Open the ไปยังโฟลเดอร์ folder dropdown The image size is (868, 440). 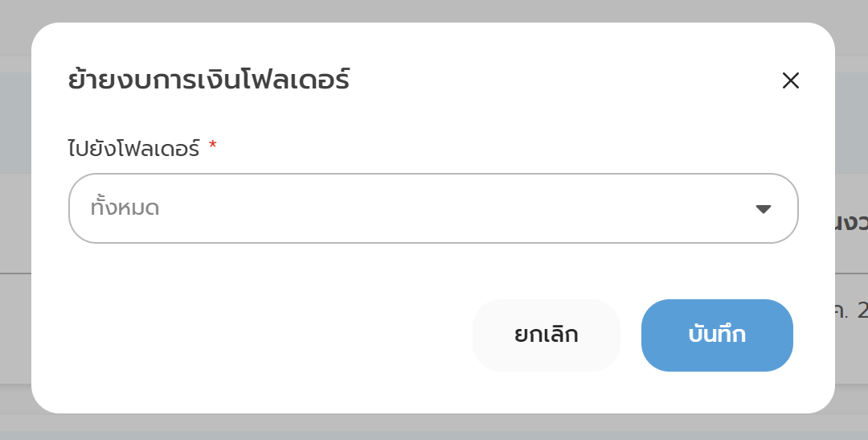click(x=433, y=208)
